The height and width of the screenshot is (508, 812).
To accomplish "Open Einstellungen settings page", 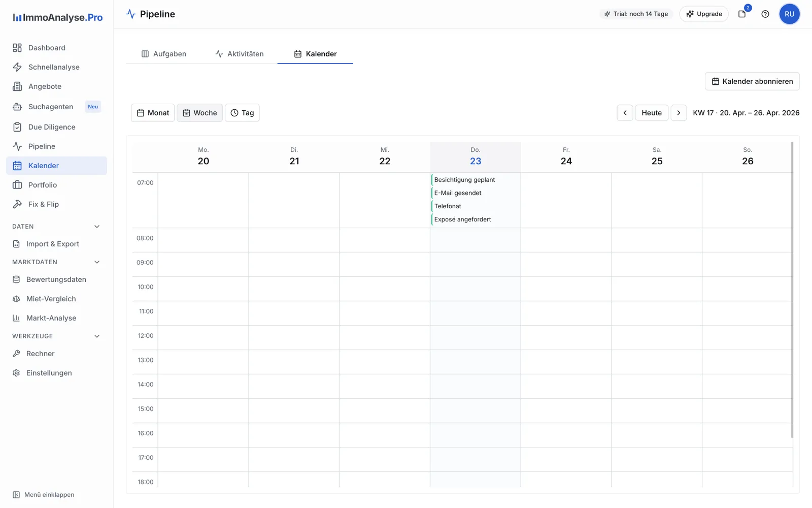I will pyautogui.click(x=56, y=373).
